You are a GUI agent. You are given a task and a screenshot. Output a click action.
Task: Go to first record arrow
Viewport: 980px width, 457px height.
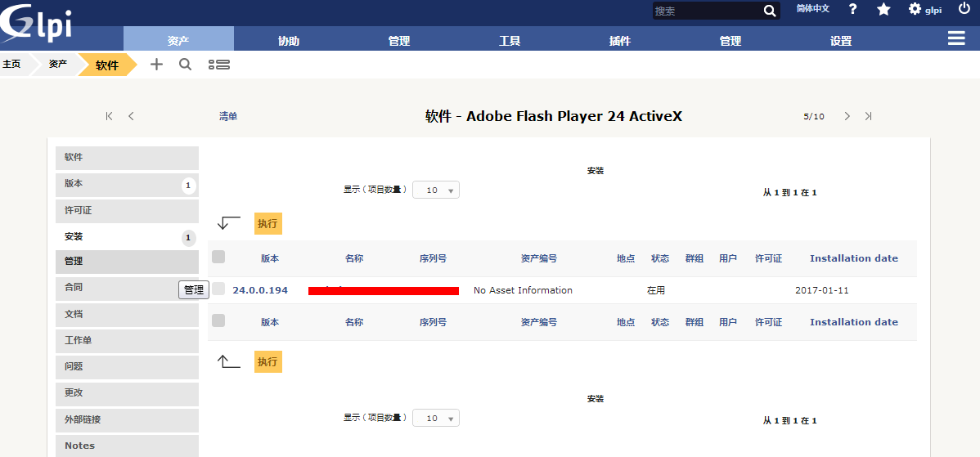110,115
